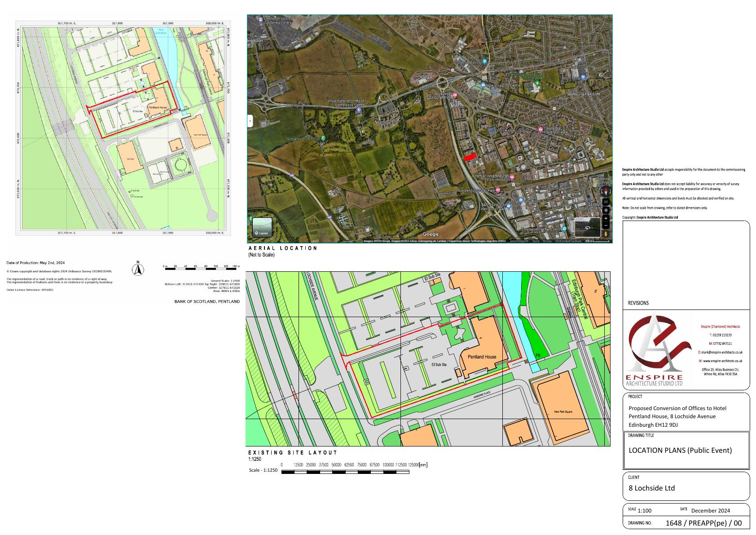Click the 'New Park Square' label on site layout
Image resolution: width=756 pixels, height=535 pixels.
(563, 412)
